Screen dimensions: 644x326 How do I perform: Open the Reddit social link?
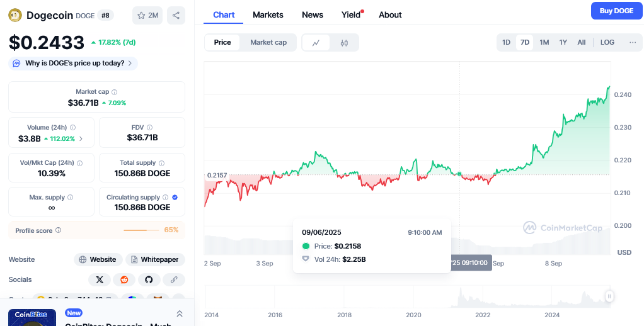[x=124, y=279]
